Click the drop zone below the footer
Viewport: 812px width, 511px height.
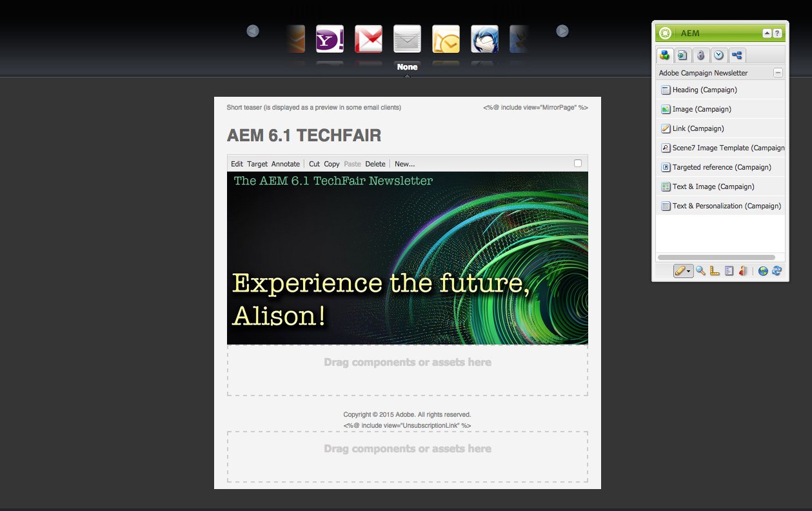point(408,457)
